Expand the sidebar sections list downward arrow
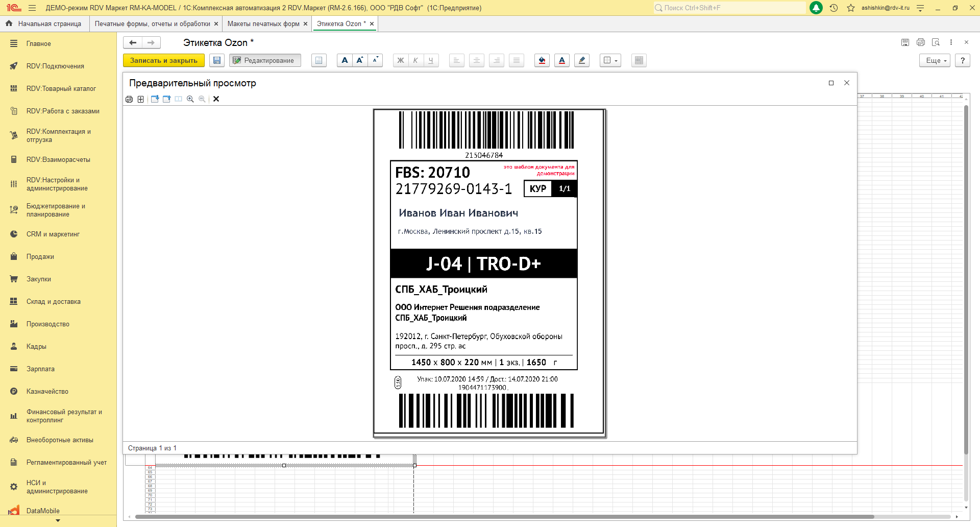The image size is (980, 527). pos(58,521)
